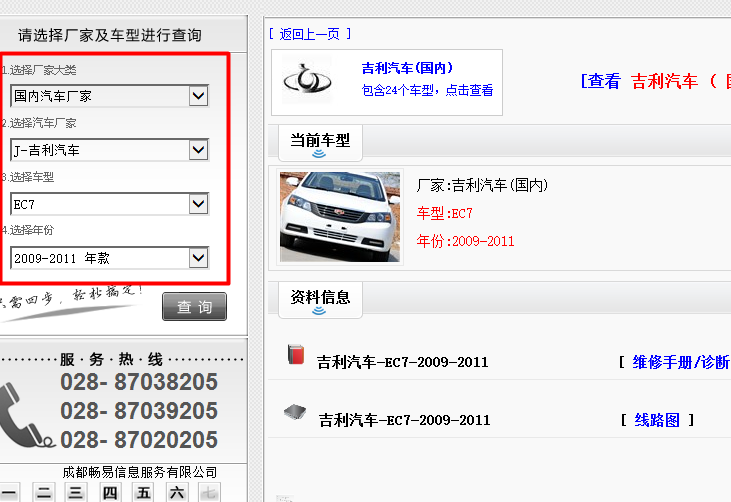Screen dimensions: 731x502
Task: Click hotline number 028-87038205
Action: [139, 382]
